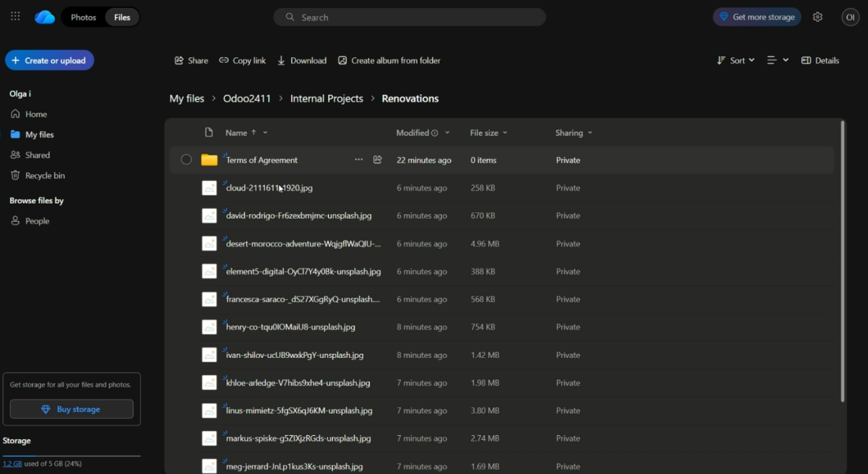Open the view layout options dropdown
868x474 pixels.
click(777, 60)
